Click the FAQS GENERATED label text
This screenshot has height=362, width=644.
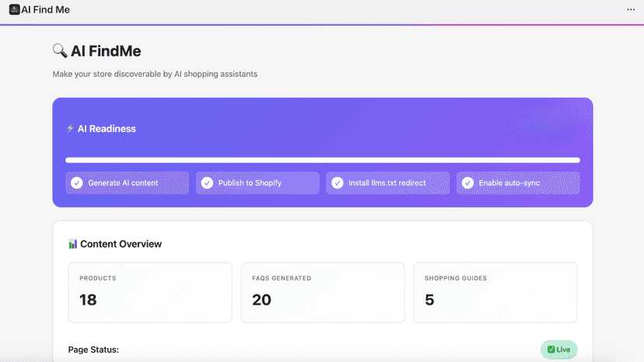click(x=282, y=278)
